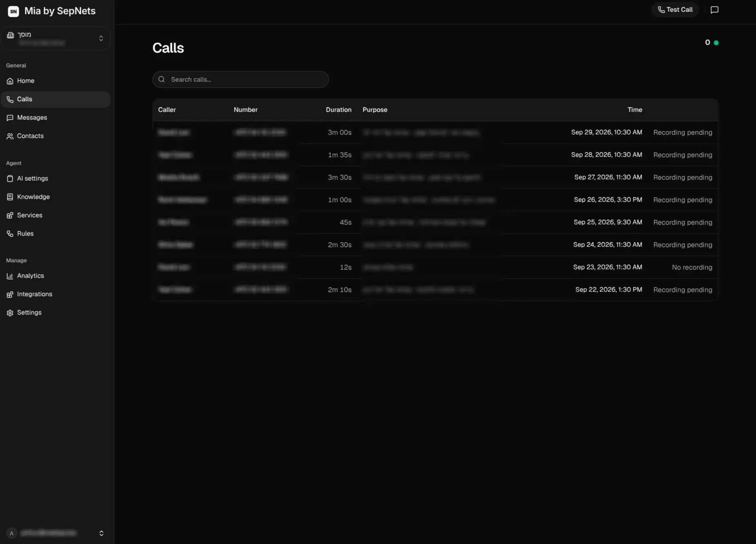This screenshot has width=756, height=544.
Task: Navigate to Analytics
Action: pos(56,276)
